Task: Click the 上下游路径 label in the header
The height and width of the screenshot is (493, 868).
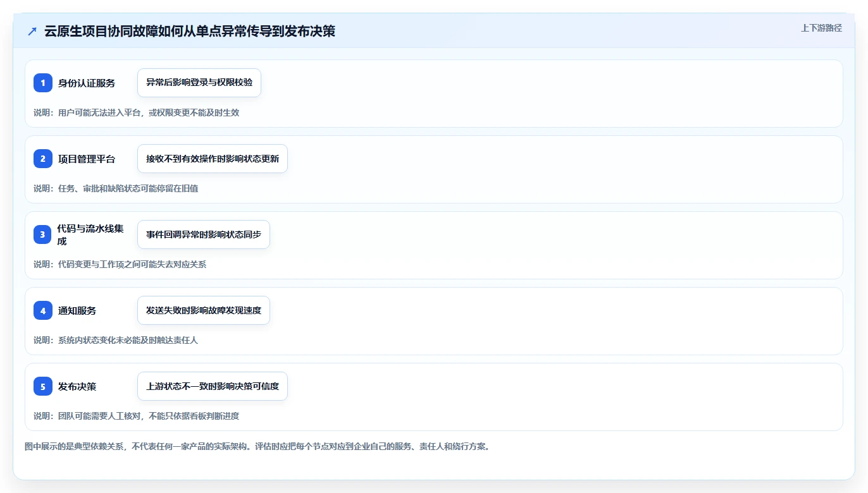Action: [821, 28]
